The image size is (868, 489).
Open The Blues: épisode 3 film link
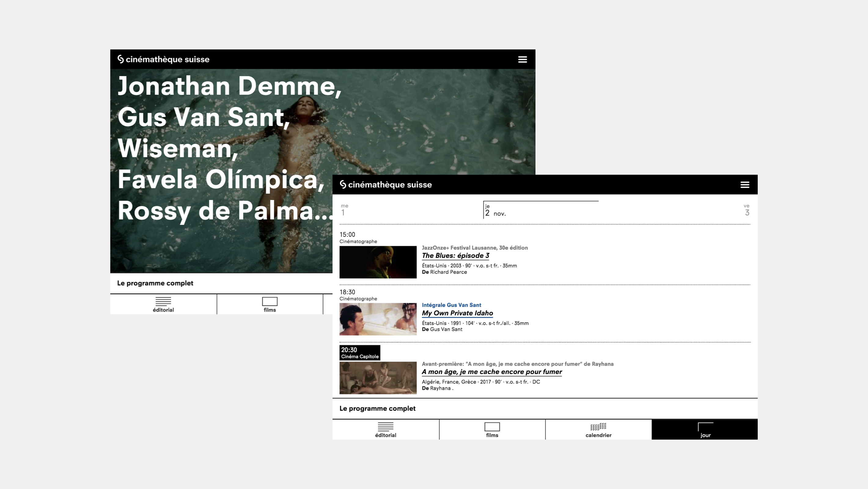pyautogui.click(x=455, y=256)
